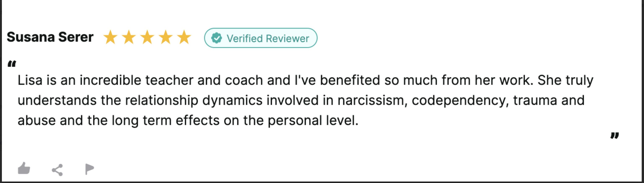Click the fifth gold star
Screen dimensions: 644x183
coord(184,37)
